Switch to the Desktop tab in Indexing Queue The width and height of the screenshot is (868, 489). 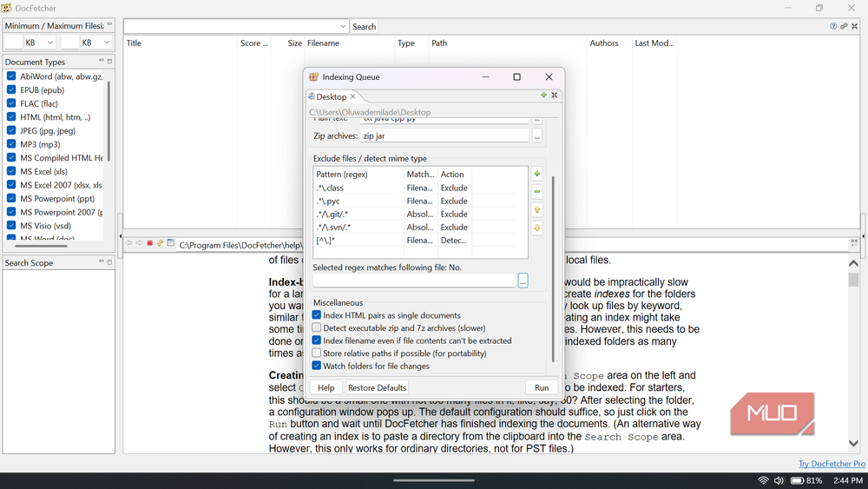[x=331, y=96]
